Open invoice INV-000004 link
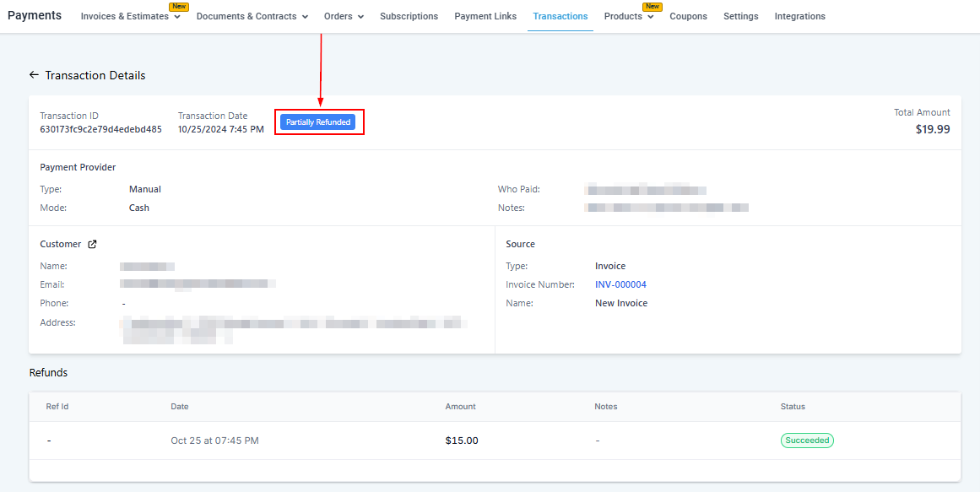This screenshot has width=980, height=492. (x=620, y=285)
